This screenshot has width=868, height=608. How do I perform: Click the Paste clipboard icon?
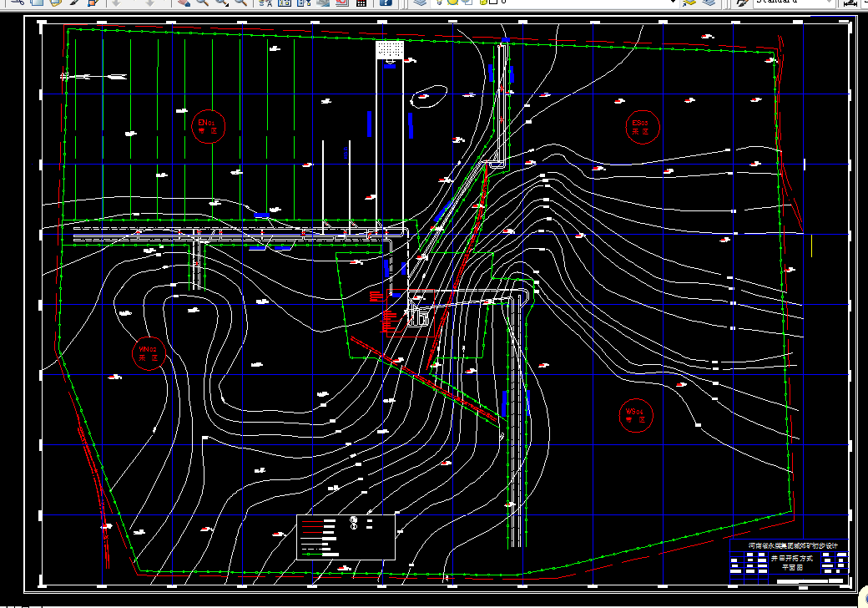[55, 3]
